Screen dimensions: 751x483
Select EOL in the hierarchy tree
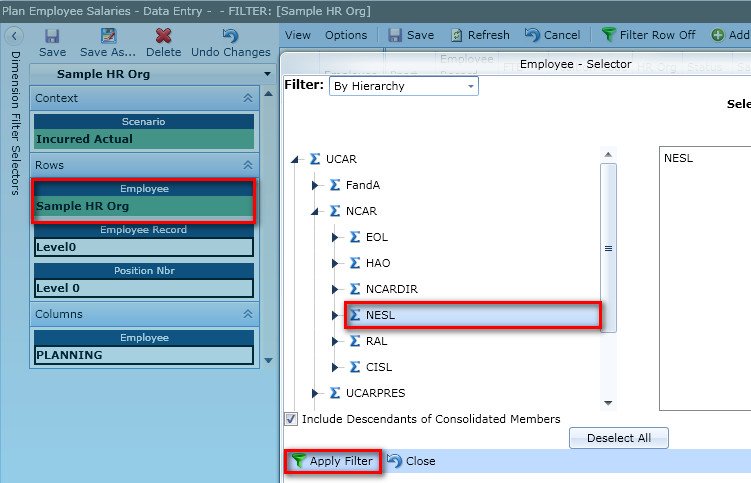click(376, 237)
